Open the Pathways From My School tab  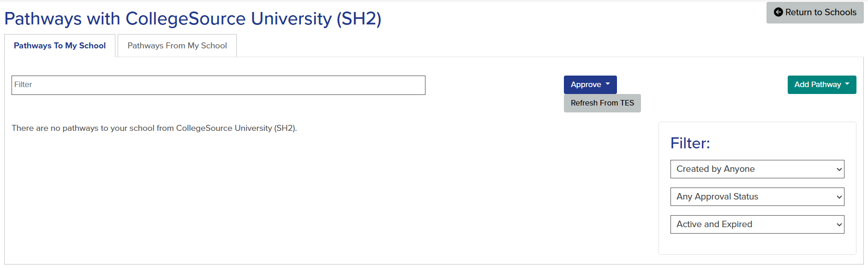click(177, 46)
